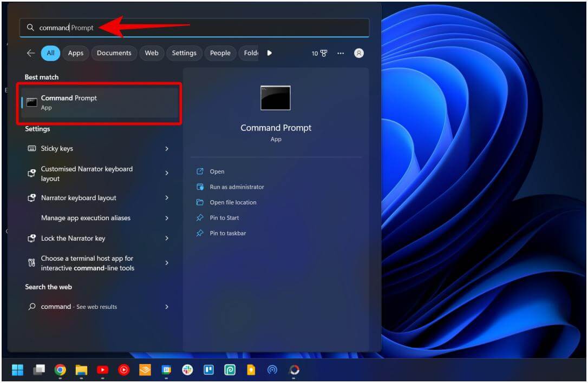The image size is (588, 383).
Task: Select the All filter tab
Action: click(x=51, y=53)
